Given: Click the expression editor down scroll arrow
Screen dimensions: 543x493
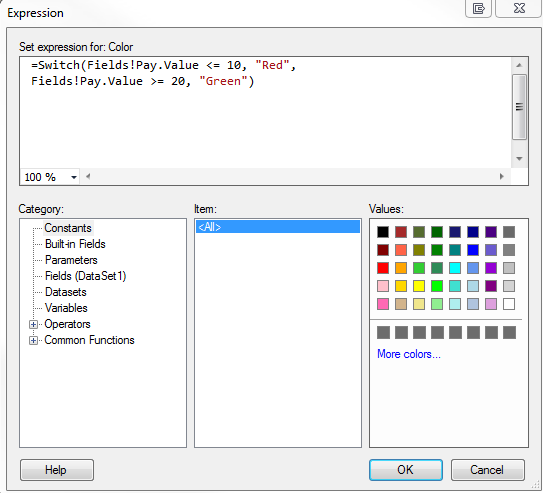Looking at the screenshot, I should pyautogui.click(x=519, y=159).
